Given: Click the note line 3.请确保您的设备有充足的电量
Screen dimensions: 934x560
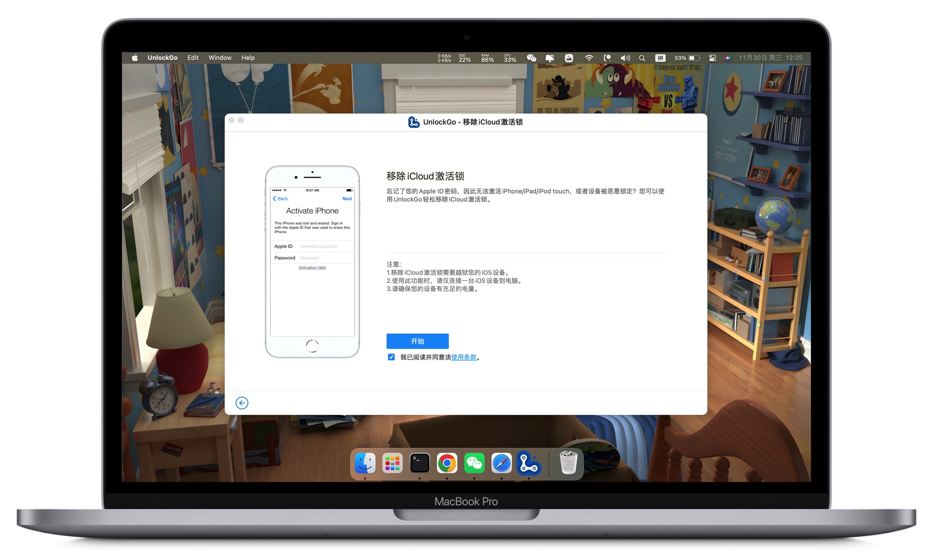Looking at the screenshot, I should pyautogui.click(x=433, y=289).
